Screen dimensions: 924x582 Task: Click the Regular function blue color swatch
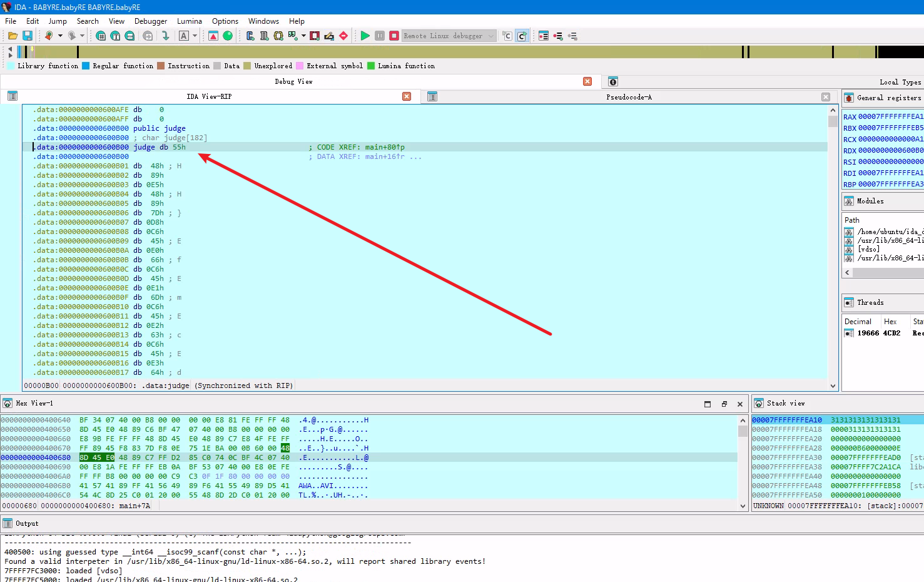[x=86, y=66]
